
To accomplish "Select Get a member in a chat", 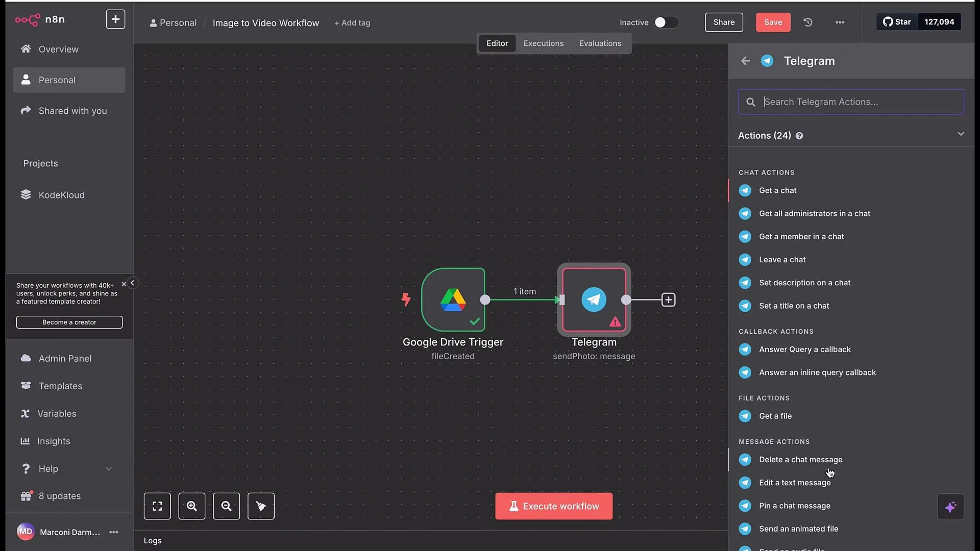I will 851,236.
